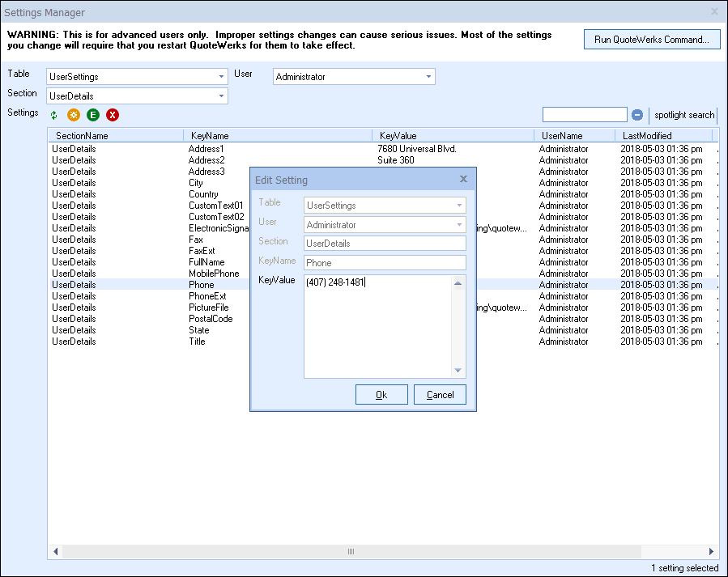Viewport: 728px width, 577px height.
Task: Click Run QuoteWerks Command button
Action: (651, 40)
